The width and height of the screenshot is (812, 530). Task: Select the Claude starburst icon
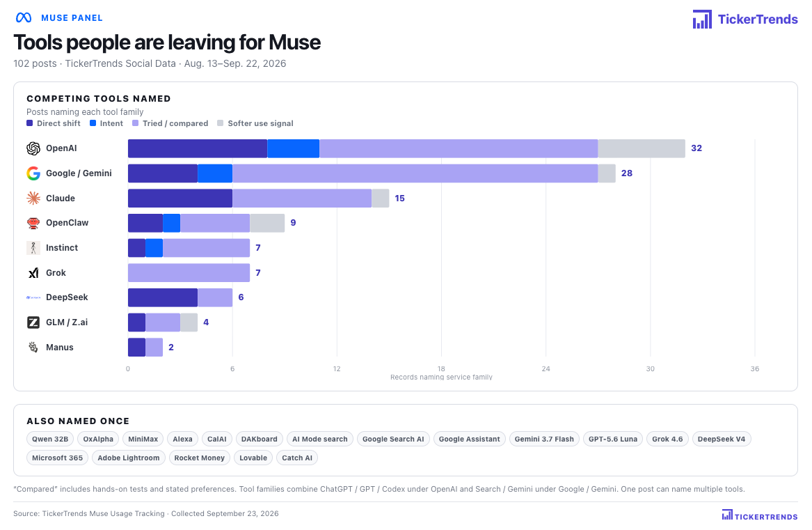point(33,198)
